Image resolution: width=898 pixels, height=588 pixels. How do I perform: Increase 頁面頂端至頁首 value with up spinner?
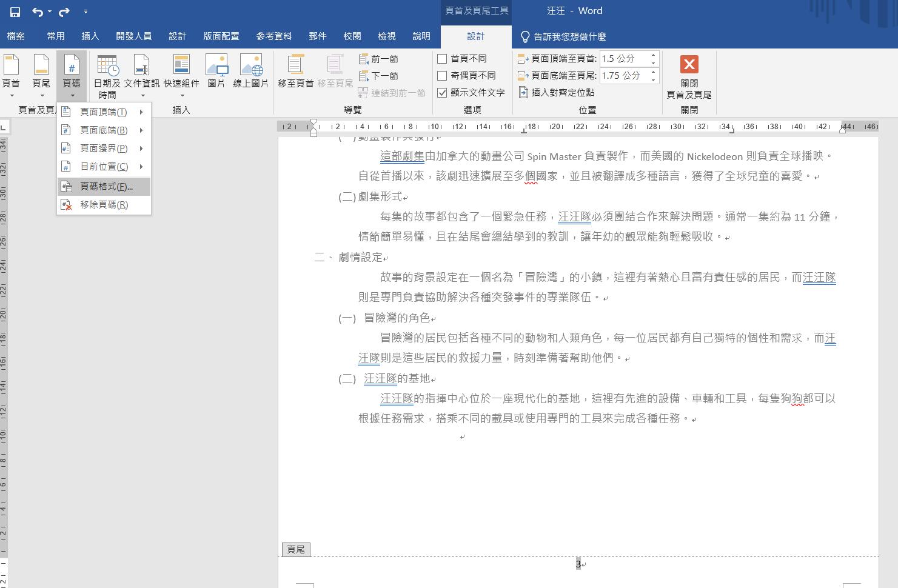654,55
